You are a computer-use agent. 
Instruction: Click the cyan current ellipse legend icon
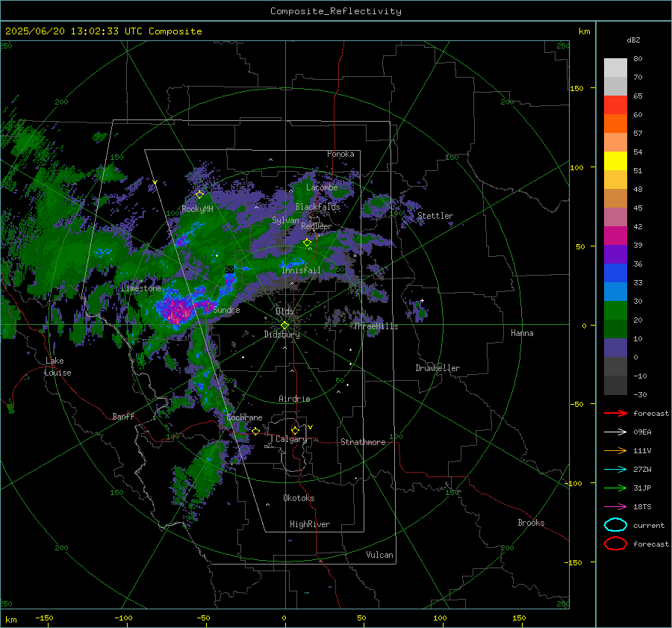(x=615, y=525)
